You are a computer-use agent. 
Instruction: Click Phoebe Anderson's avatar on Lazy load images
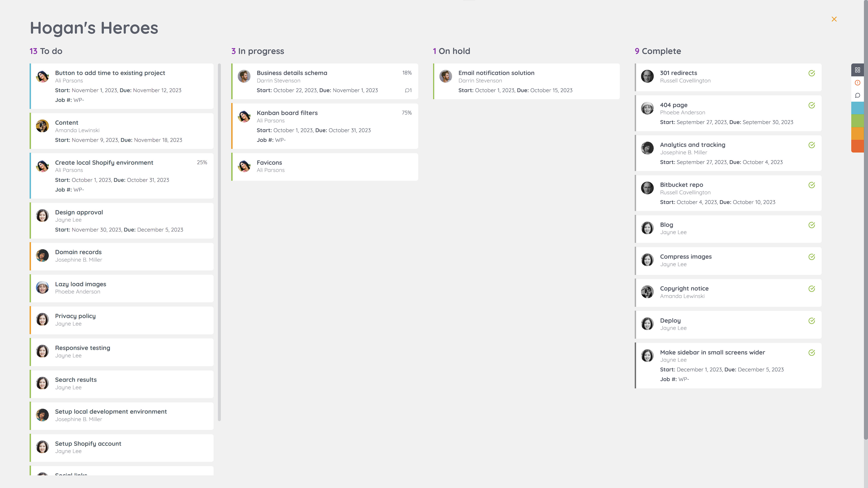[42, 287]
